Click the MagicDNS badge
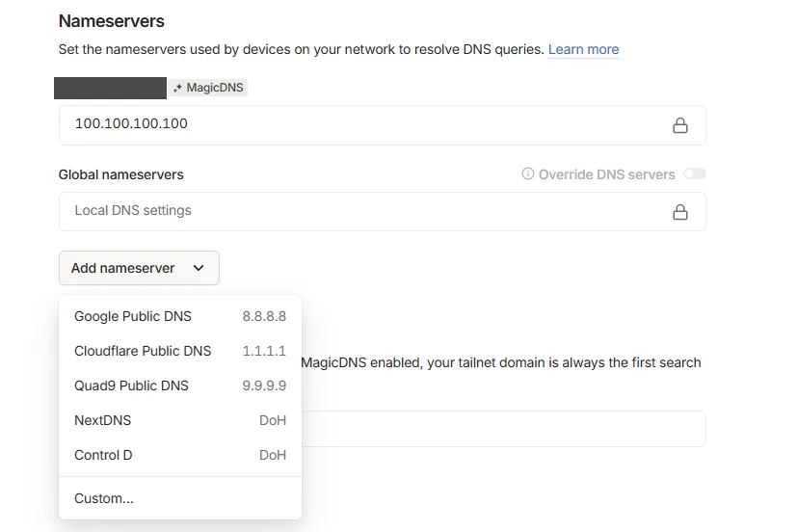This screenshot has width=797, height=532. [x=208, y=88]
